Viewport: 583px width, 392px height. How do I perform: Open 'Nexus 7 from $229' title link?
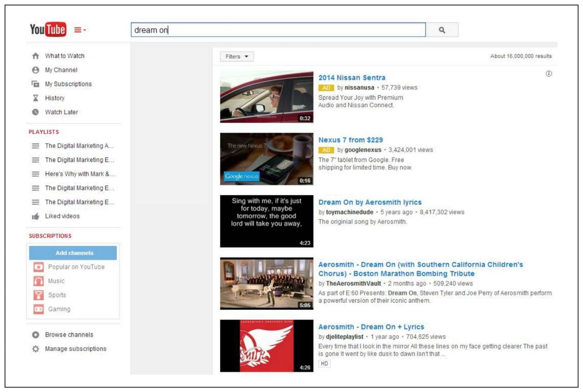click(x=351, y=140)
